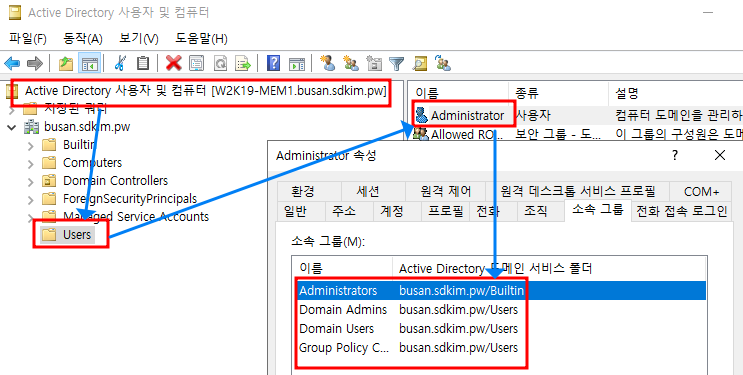
Task: Toggle the show/hide console tree icon
Action: pos(90,63)
